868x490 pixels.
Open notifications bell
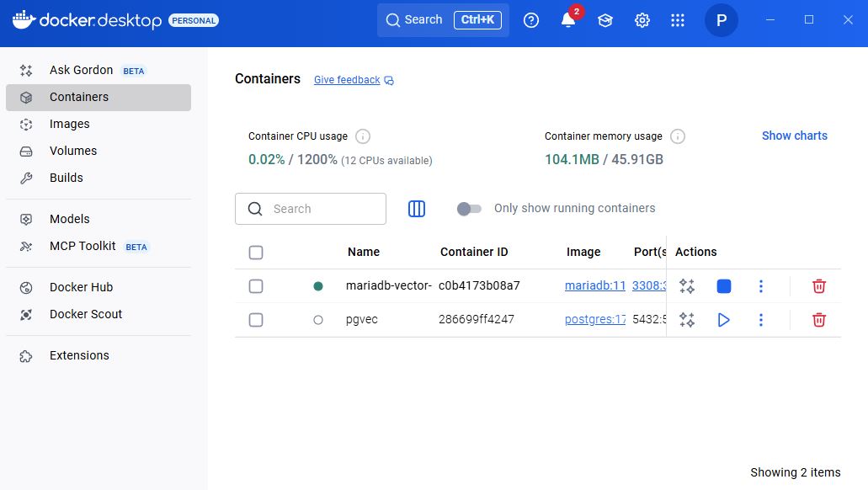(568, 20)
